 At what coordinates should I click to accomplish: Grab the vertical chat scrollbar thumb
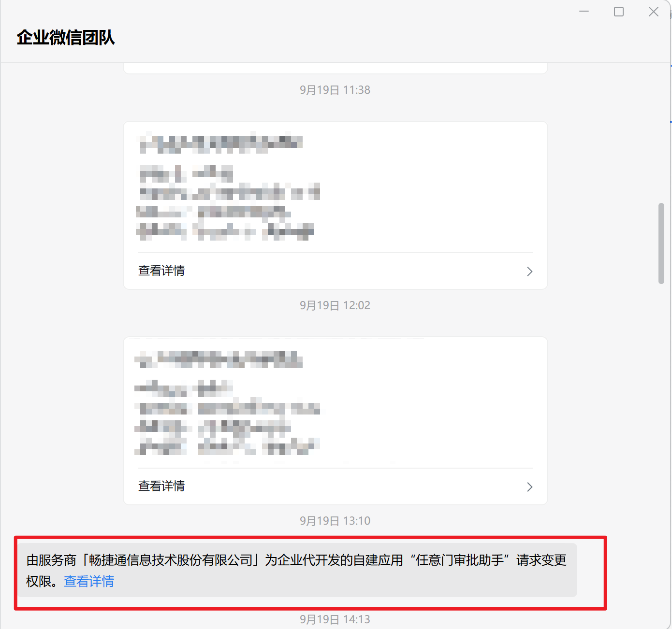click(x=661, y=243)
